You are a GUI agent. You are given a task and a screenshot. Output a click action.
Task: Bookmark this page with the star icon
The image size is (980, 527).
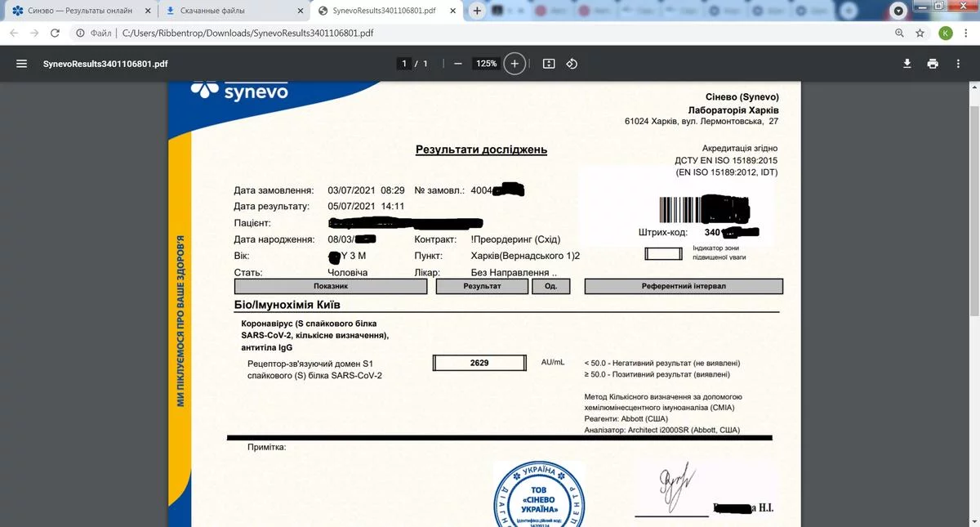coord(920,33)
